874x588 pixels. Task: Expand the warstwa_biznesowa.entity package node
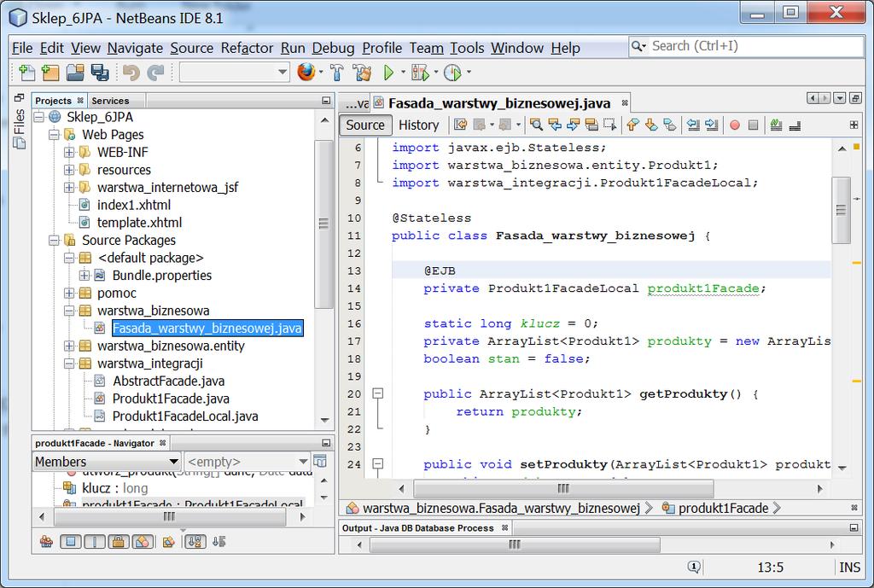click(69, 346)
